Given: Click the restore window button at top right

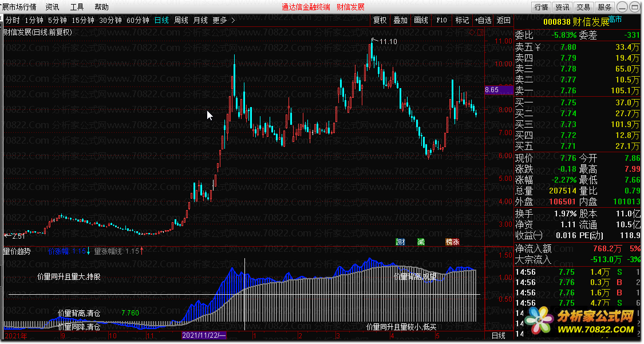Looking at the screenshot, I should tap(634, 7).
